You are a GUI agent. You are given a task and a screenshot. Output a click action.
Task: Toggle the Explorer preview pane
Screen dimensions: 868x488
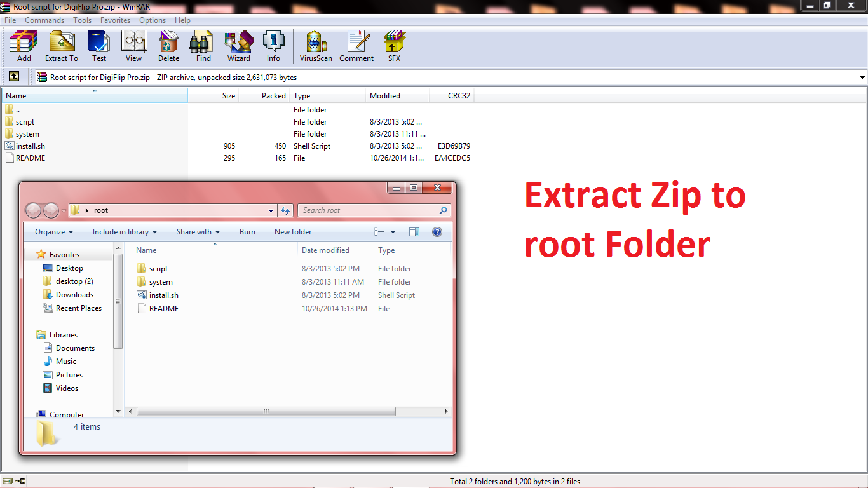click(414, 232)
